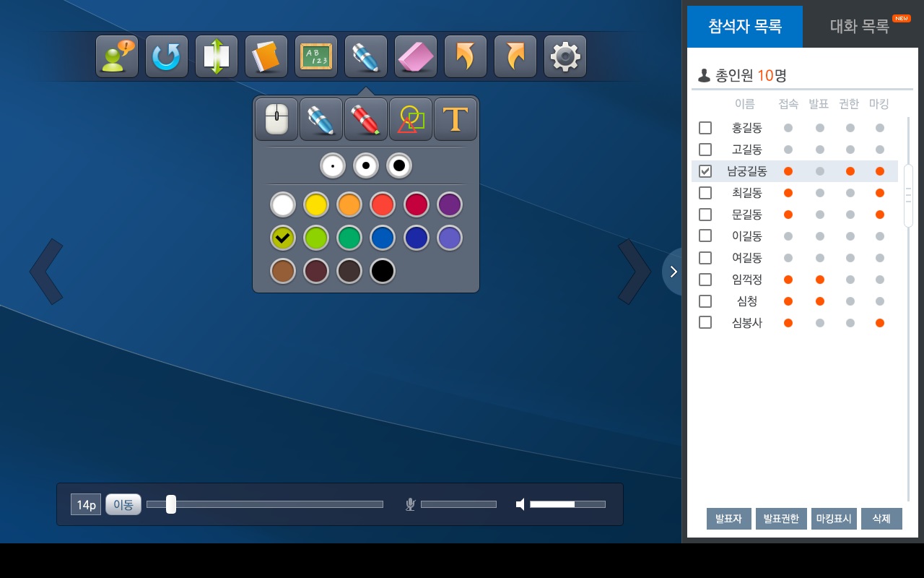This screenshot has height=578, width=924.
Task: Adjust the microphone level slider
Action: point(458,504)
